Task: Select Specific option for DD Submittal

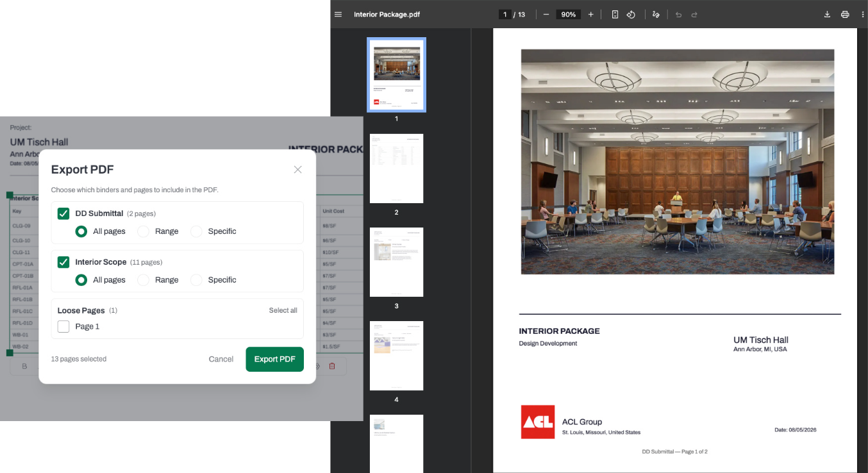Action: point(196,231)
